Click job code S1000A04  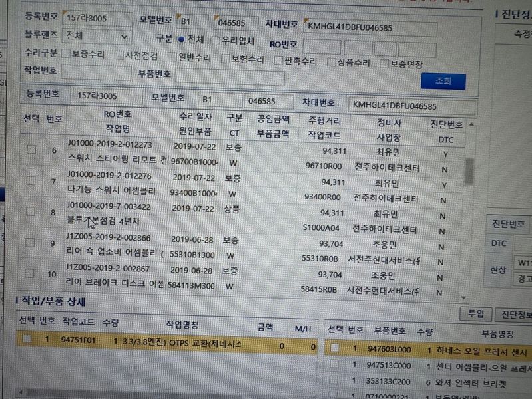(x=321, y=228)
